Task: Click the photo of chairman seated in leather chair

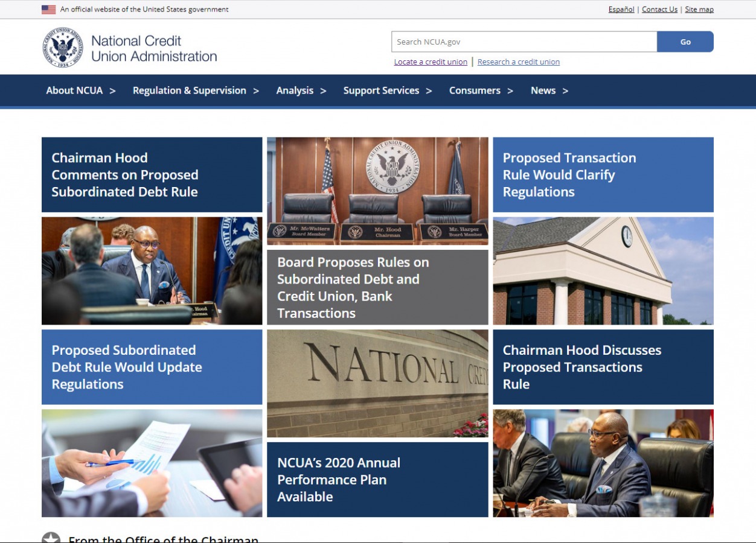Action: click(603, 463)
